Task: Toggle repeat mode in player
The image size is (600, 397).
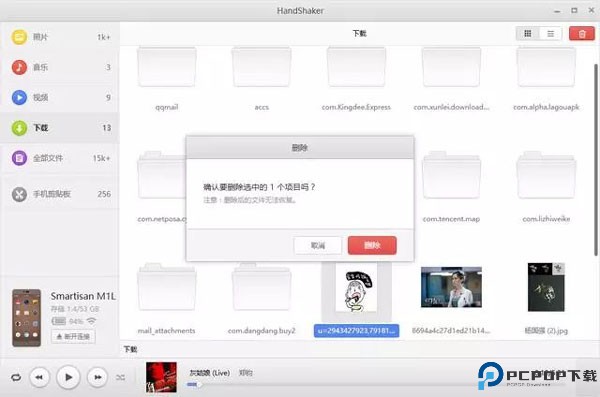Action: click(16, 377)
